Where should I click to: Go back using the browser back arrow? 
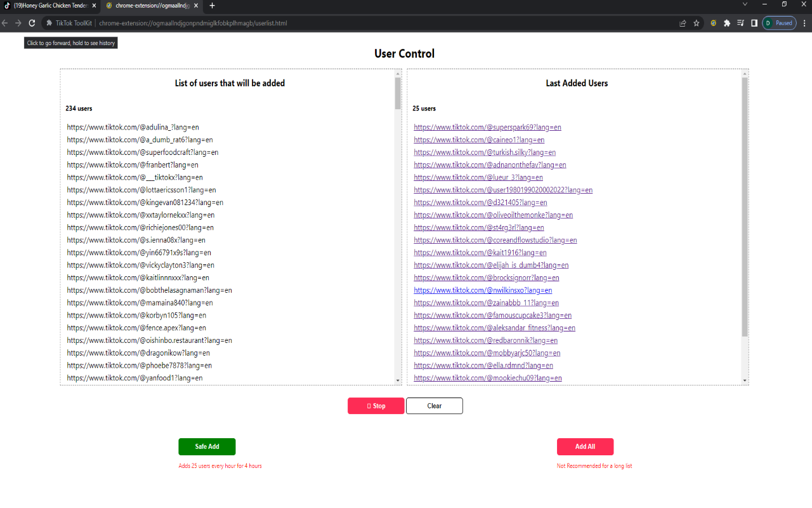pos(5,23)
